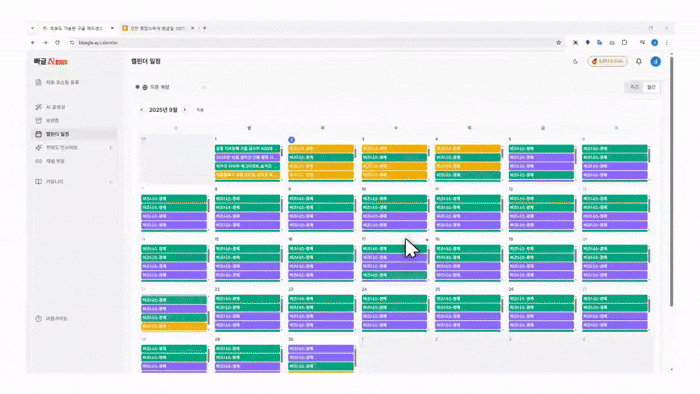Click the browser back arrow
This screenshot has width=700, height=394.
[33, 42]
